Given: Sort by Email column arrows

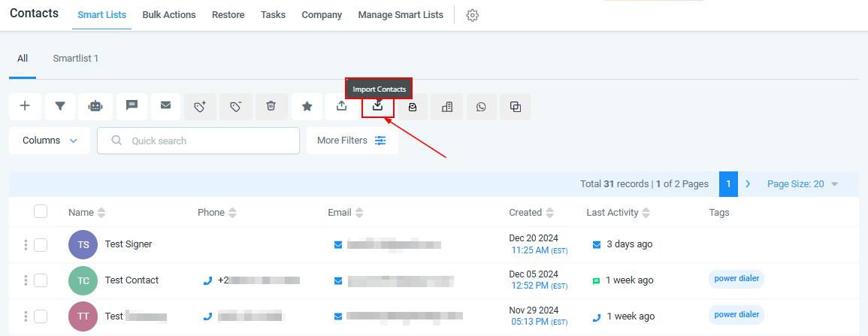Looking at the screenshot, I should pos(359,213).
